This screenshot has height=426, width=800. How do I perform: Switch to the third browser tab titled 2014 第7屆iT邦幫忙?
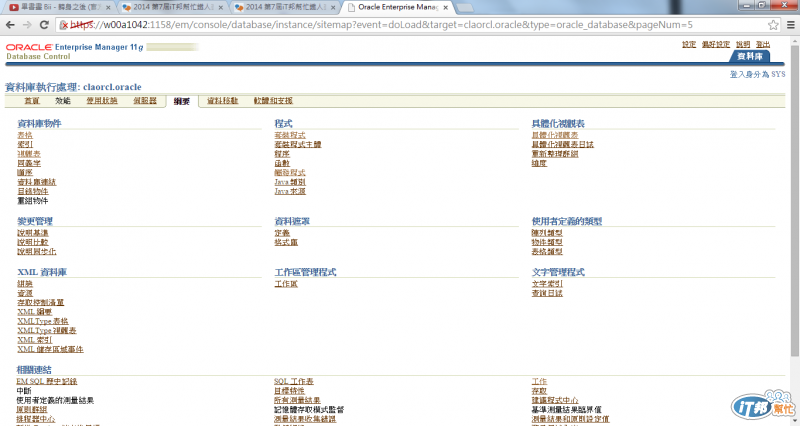286,7
